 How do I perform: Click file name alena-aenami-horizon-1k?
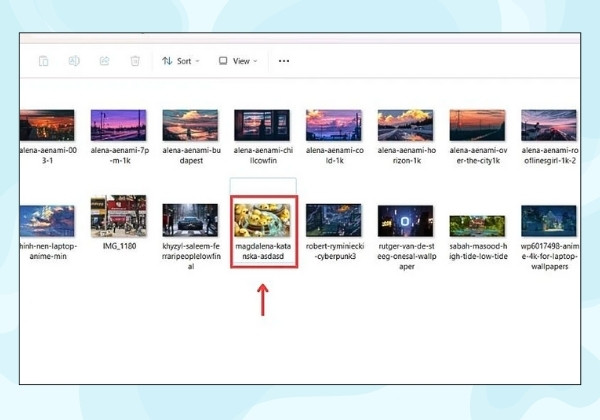pyautogui.click(x=406, y=155)
